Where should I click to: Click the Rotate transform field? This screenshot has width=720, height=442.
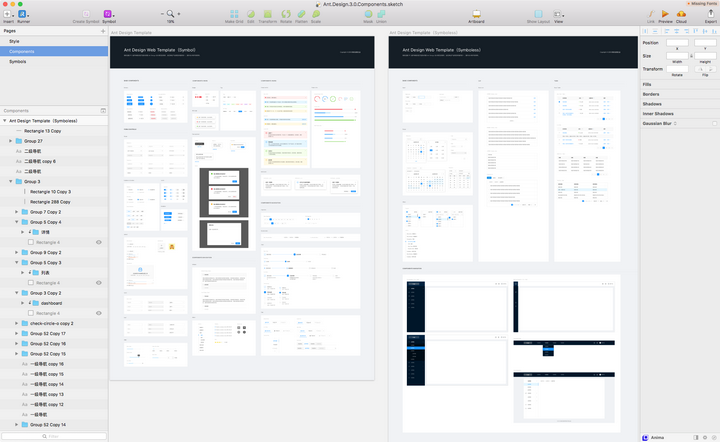[x=677, y=69]
